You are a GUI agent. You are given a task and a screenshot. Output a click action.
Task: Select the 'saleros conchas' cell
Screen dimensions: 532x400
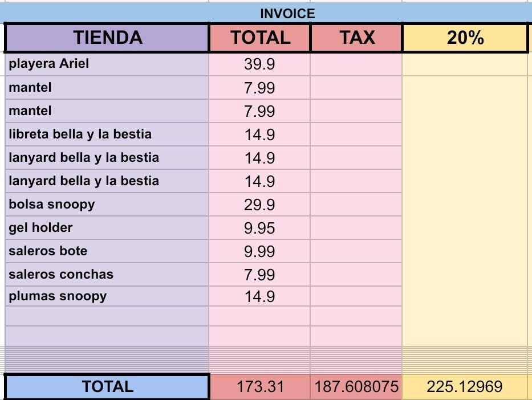coord(107,275)
